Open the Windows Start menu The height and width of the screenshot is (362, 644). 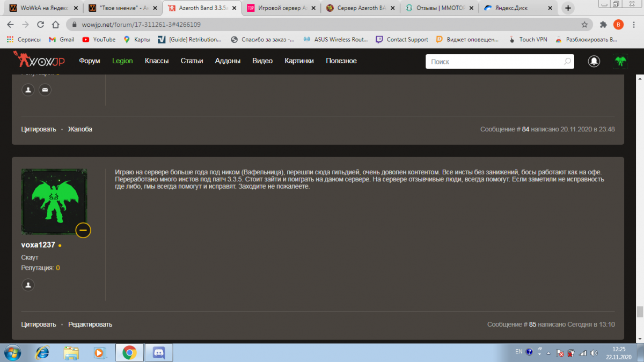pos(12,352)
